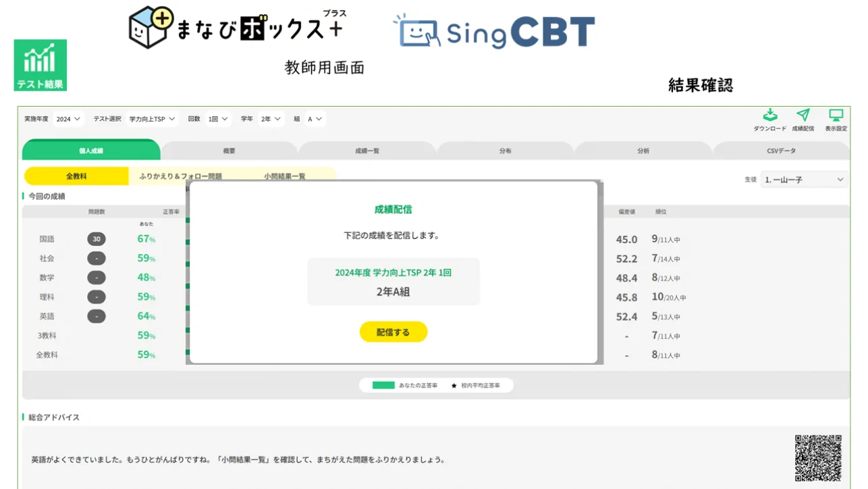
Task: Click the ダウンロード download icon
Action: click(769, 115)
